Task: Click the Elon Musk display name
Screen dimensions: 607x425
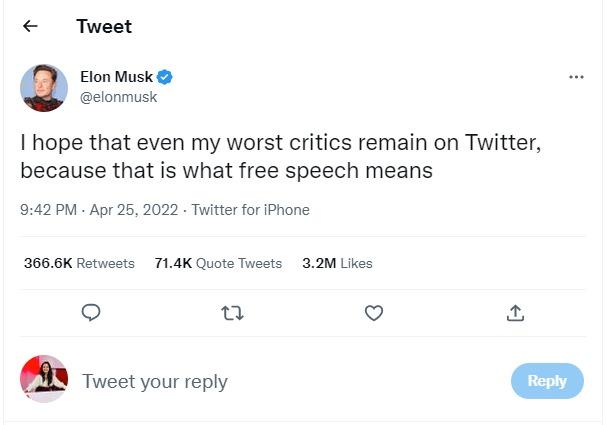Action: (x=116, y=78)
